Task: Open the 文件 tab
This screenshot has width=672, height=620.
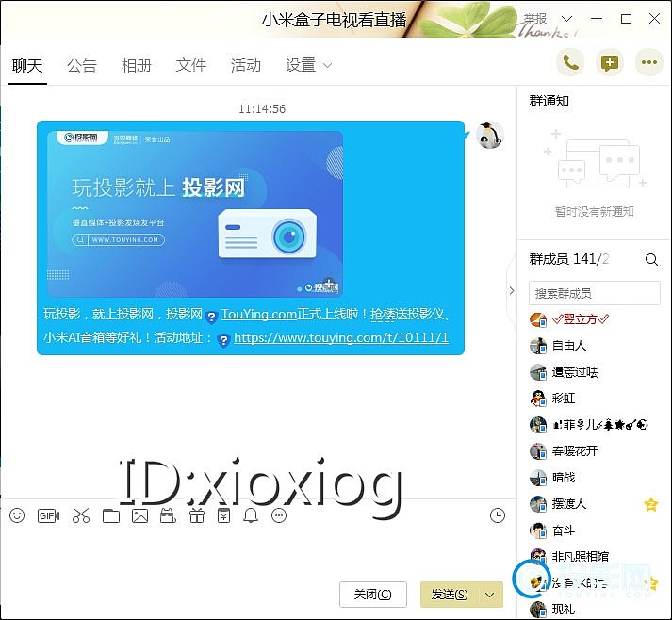Action: point(190,66)
